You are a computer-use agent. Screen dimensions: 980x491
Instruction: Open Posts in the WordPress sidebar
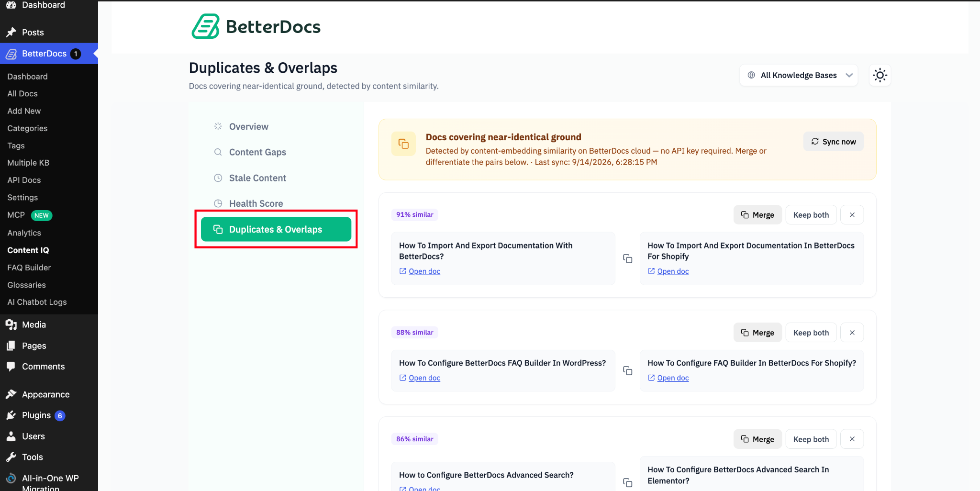(49, 33)
